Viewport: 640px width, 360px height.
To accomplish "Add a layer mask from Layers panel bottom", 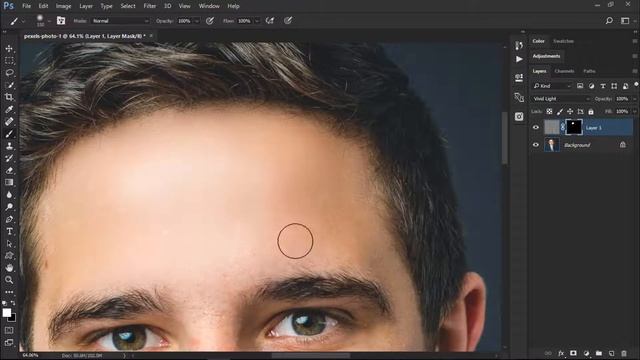I will pyautogui.click(x=573, y=353).
